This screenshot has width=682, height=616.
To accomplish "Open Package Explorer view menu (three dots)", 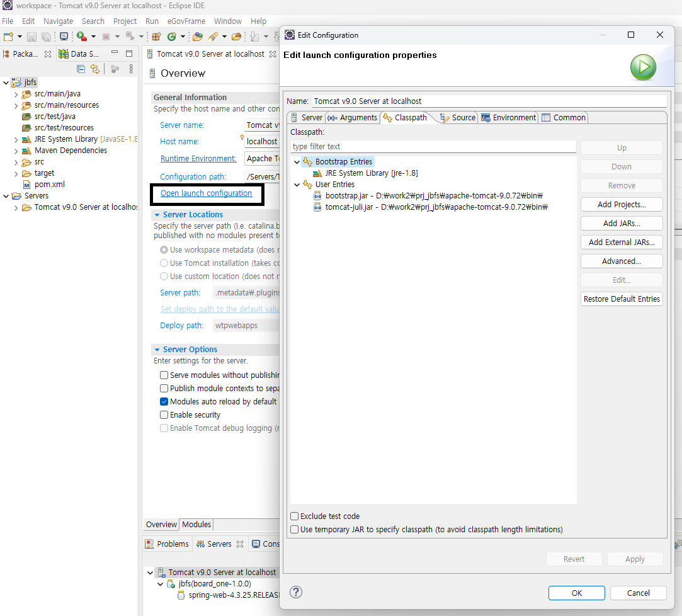I will (x=131, y=69).
